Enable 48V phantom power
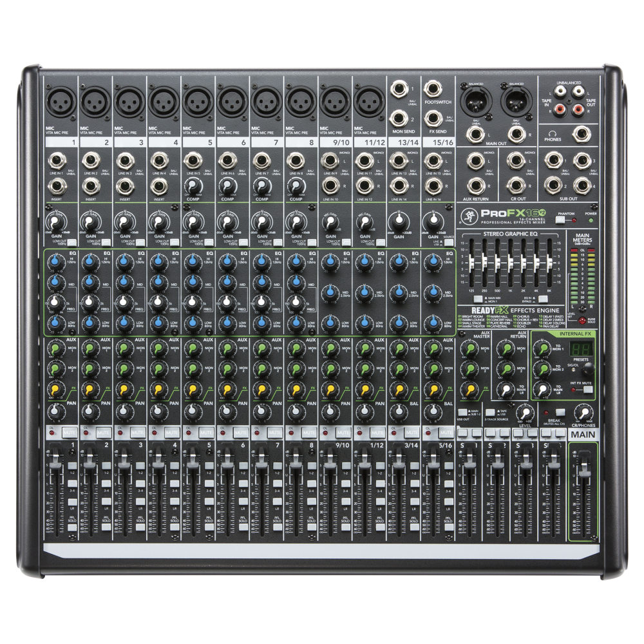Viewport: 644px width, 644px height. tap(560, 219)
